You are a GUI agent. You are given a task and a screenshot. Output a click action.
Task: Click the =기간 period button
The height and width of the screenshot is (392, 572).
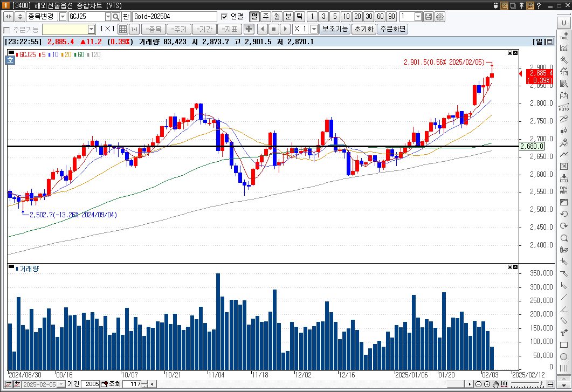point(204,29)
